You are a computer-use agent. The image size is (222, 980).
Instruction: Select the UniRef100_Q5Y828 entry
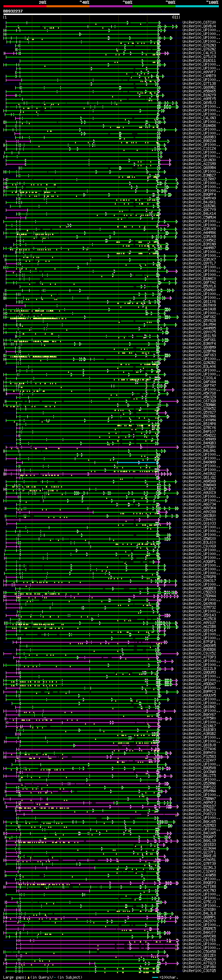tap(199, 321)
